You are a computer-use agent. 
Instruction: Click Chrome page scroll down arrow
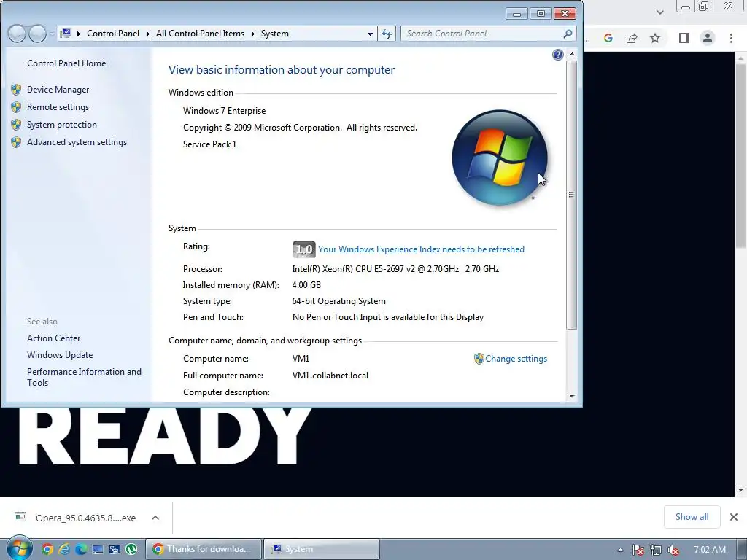coord(740,490)
